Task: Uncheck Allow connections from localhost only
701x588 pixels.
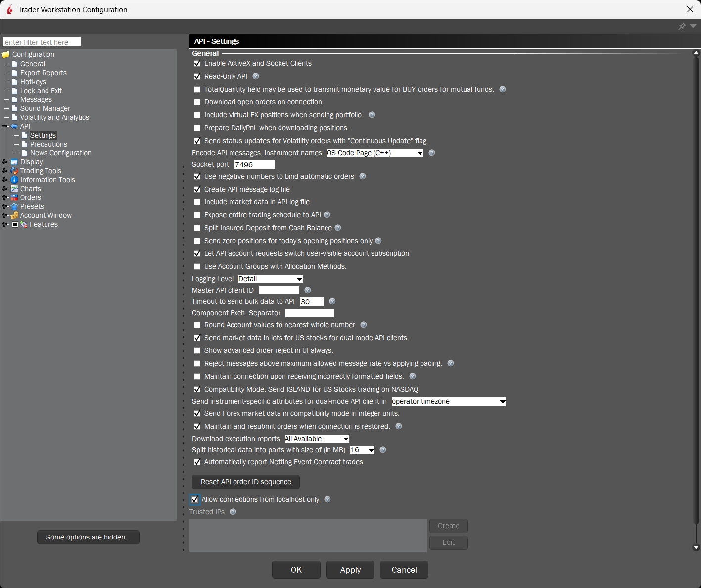Action: pos(194,499)
